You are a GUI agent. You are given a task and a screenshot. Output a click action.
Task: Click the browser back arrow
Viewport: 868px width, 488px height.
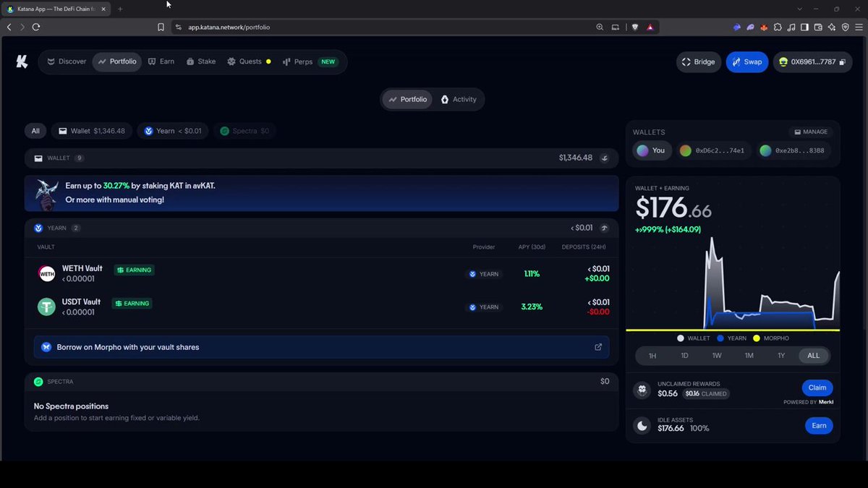pyautogui.click(x=9, y=27)
